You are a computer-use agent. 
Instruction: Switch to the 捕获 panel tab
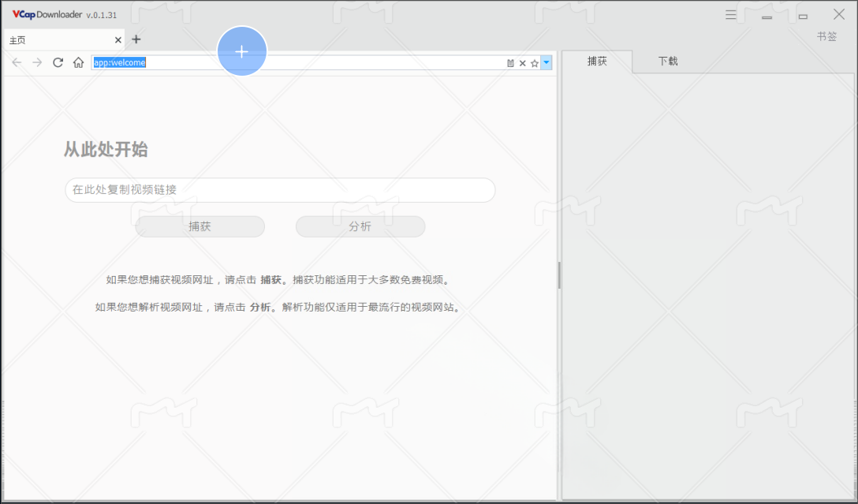(597, 61)
